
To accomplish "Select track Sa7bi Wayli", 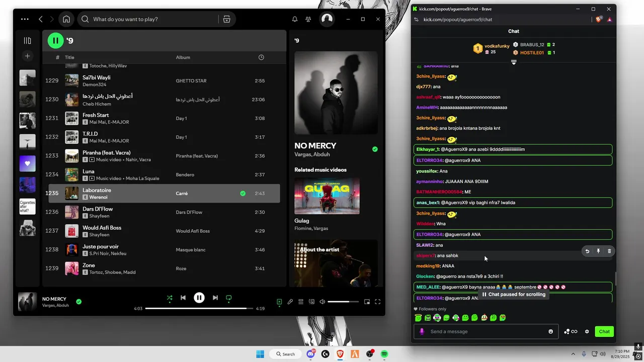I will point(164,80).
